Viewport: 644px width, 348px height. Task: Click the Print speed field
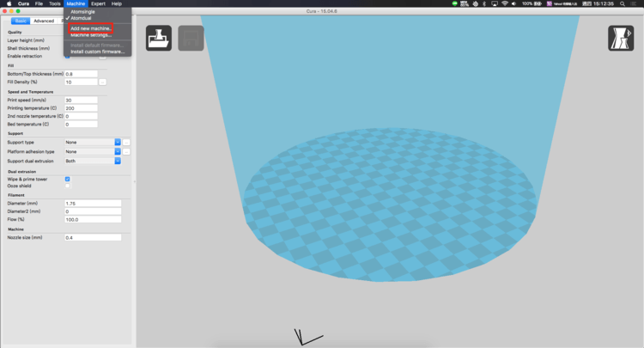pyautogui.click(x=81, y=101)
